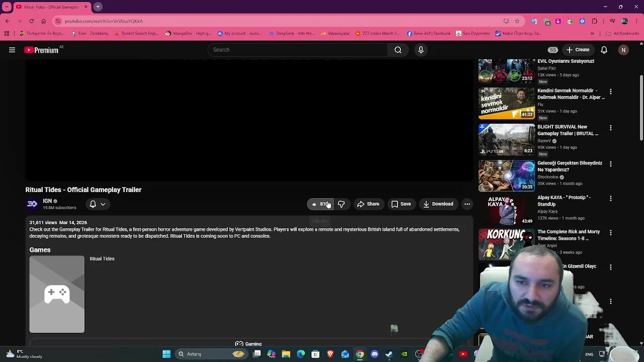
Task: Open the Windows Start menu
Action: point(167,354)
